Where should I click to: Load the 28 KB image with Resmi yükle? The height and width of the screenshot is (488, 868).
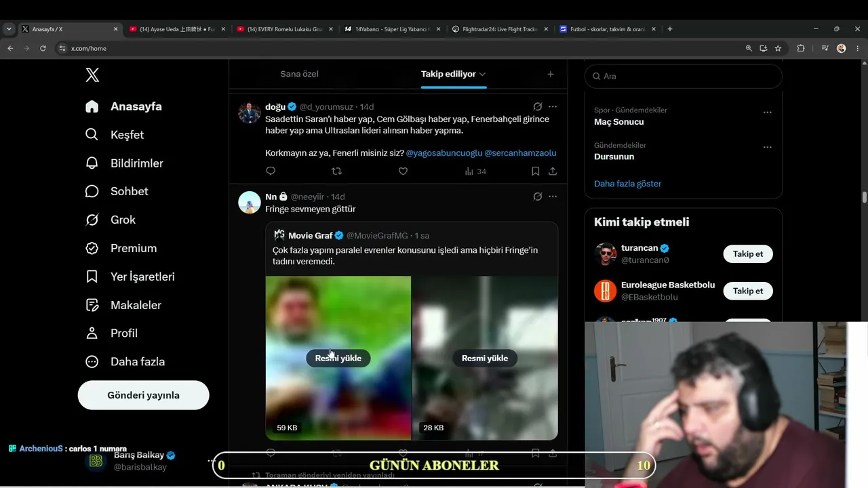pos(485,359)
